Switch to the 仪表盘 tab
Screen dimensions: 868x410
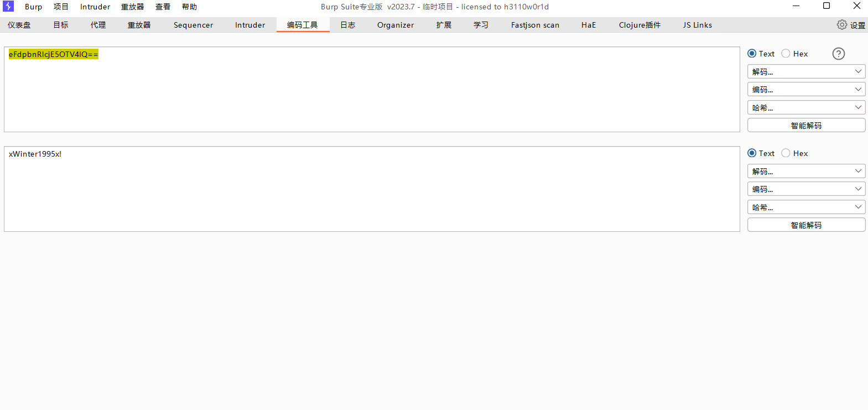pyautogui.click(x=19, y=25)
